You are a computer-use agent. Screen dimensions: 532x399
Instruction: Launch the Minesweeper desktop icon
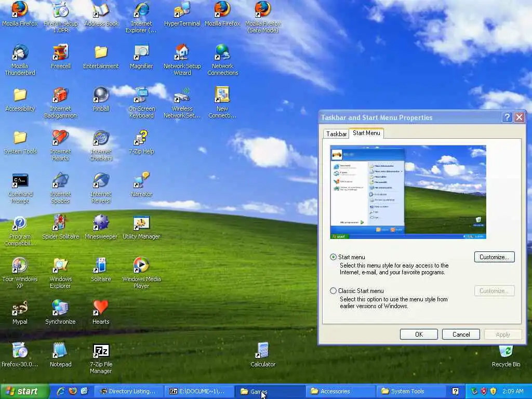point(101,227)
